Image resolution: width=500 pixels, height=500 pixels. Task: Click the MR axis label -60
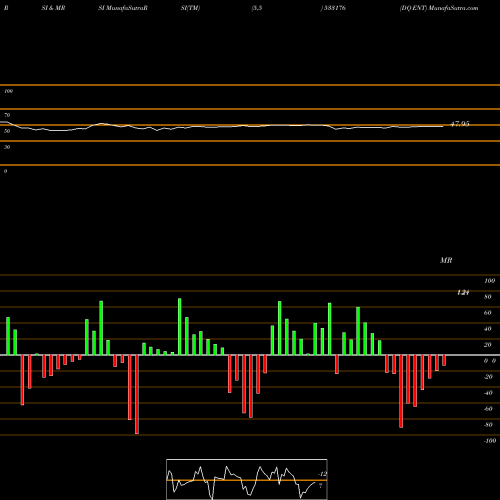pos(488,409)
